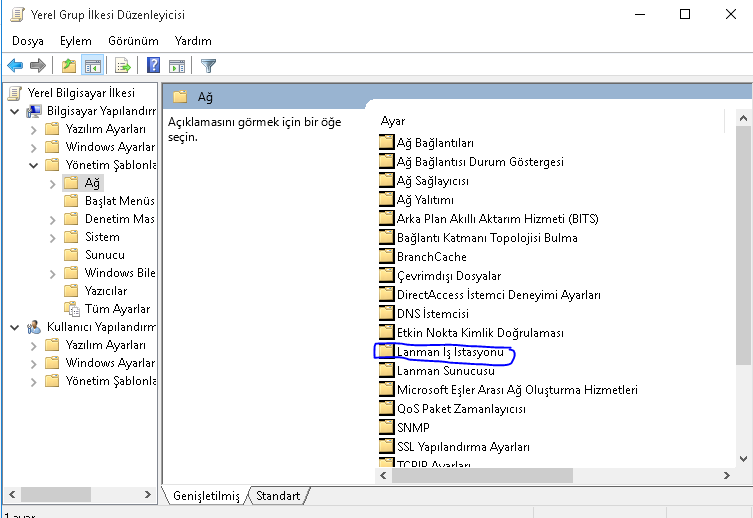Select Ağ Yalıtımı in the list
The image size is (753, 518).
coord(425,200)
